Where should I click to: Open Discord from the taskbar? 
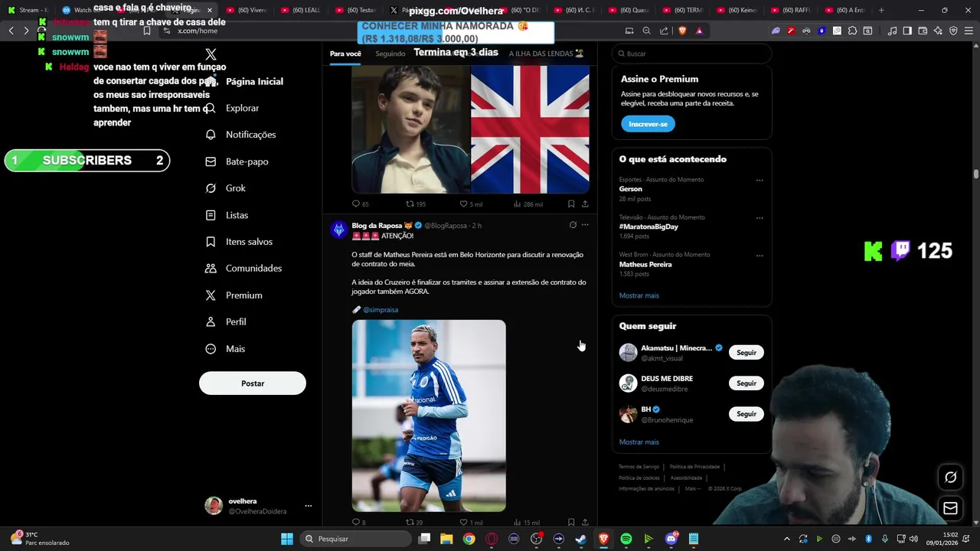[x=671, y=539]
